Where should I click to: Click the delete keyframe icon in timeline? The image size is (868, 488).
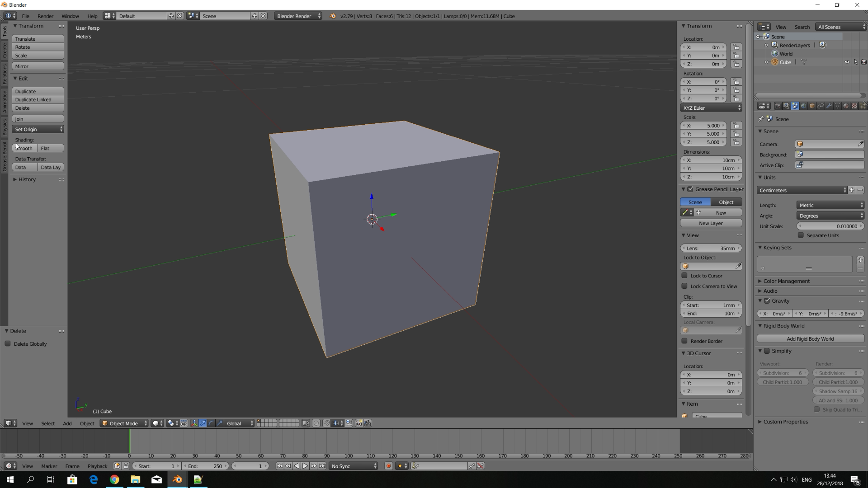coord(481,466)
